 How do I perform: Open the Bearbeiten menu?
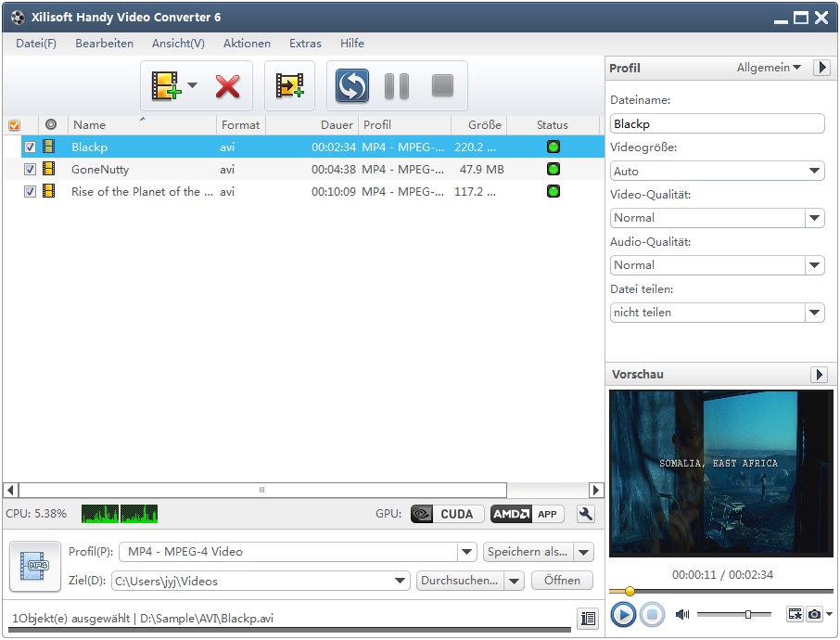pyautogui.click(x=105, y=44)
